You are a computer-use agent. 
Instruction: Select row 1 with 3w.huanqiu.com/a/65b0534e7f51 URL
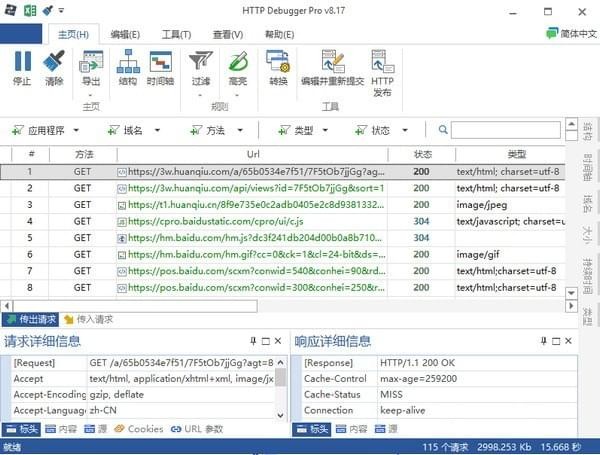[282, 172]
